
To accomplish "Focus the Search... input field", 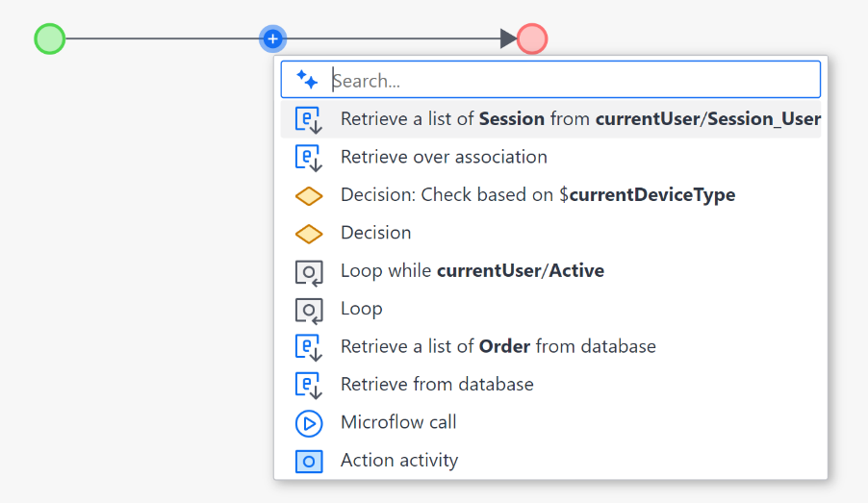I will click(550, 80).
